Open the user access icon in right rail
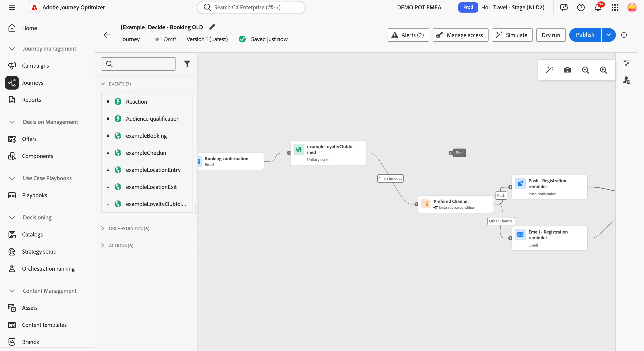Image resolution: width=644 pixels, height=351 pixels. point(626,80)
